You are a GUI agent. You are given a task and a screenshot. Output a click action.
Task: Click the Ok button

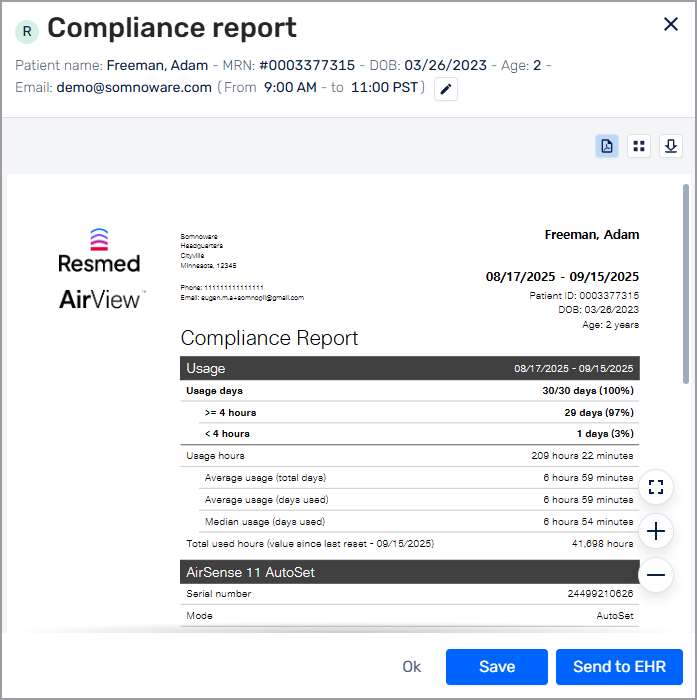tap(411, 667)
